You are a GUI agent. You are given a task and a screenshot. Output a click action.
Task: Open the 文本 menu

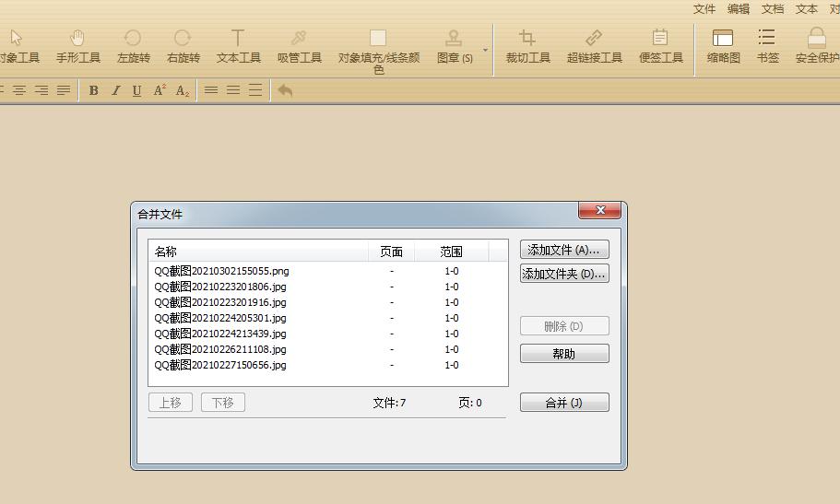pos(806,9)
